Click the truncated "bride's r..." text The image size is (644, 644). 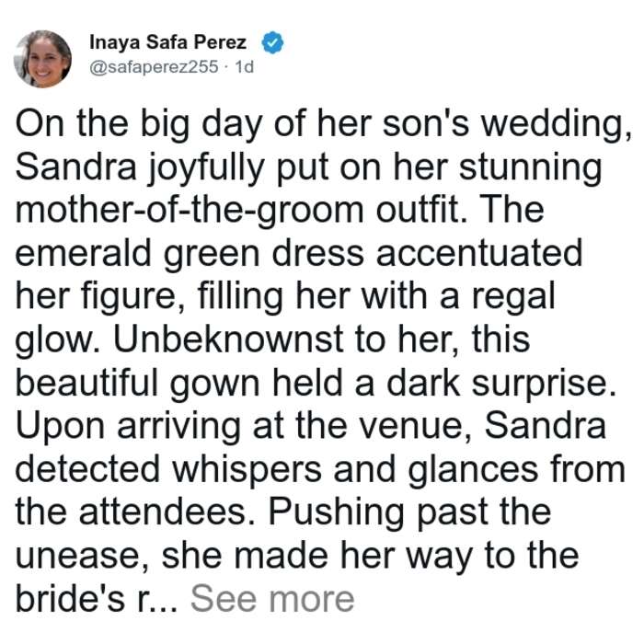(97, 599)
